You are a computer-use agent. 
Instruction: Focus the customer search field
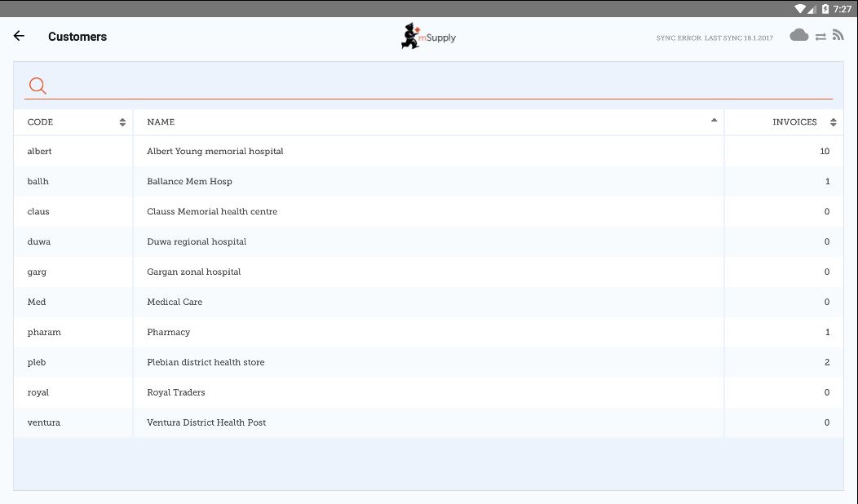(428, 86)
